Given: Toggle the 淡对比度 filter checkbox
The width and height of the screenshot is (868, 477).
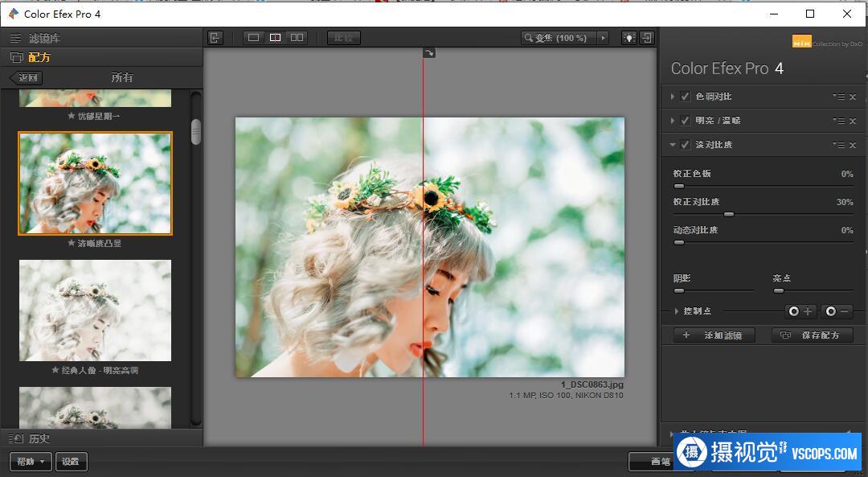Looking at the screenshot, I should [x=686, y=145].
